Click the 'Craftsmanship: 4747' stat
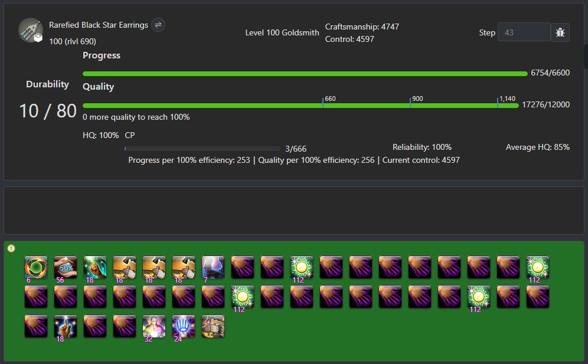 tap(362, 27)
